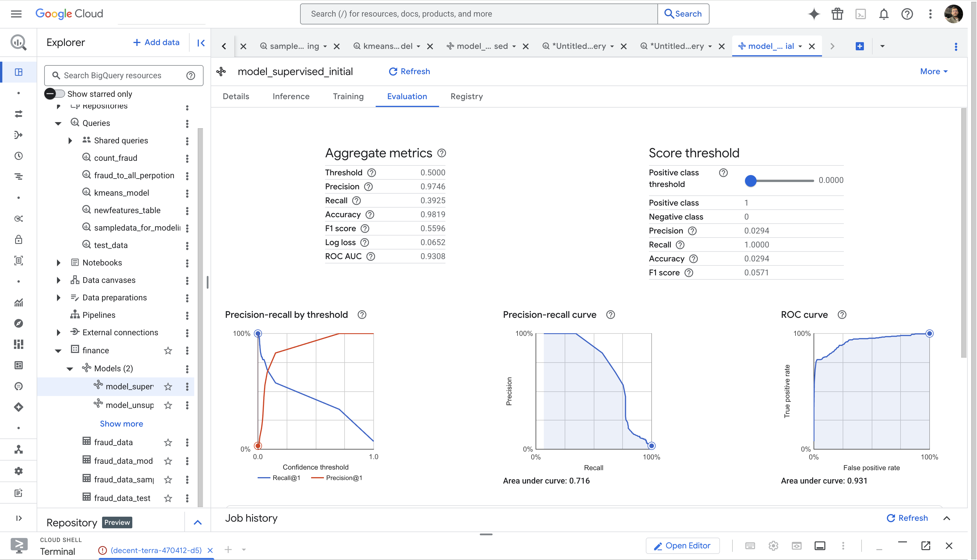Switch to the Details tab
Viewport: 977px width, 560px height.
coord(236,97)
